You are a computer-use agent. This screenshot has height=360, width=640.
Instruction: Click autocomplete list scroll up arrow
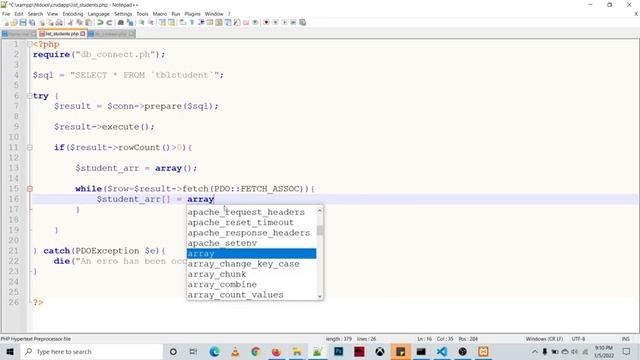320,211
